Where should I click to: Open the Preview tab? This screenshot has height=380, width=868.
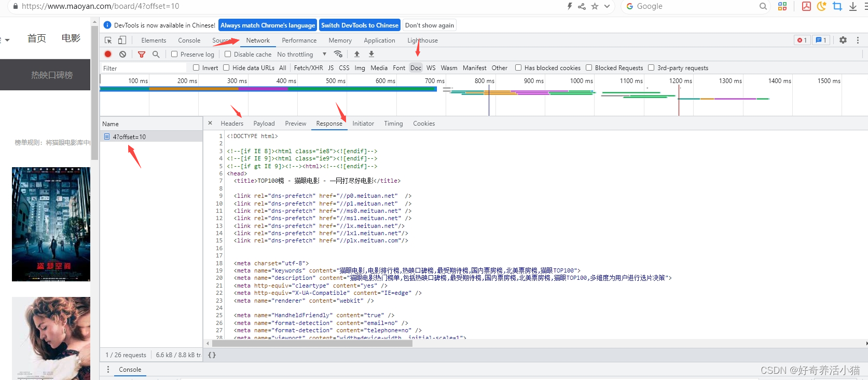[x=296, y=124]
